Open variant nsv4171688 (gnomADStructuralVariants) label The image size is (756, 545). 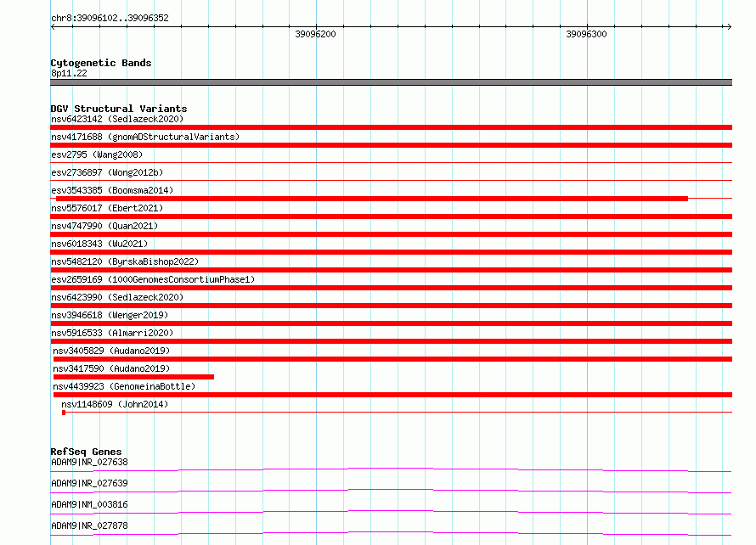click(x=145, y=137)
